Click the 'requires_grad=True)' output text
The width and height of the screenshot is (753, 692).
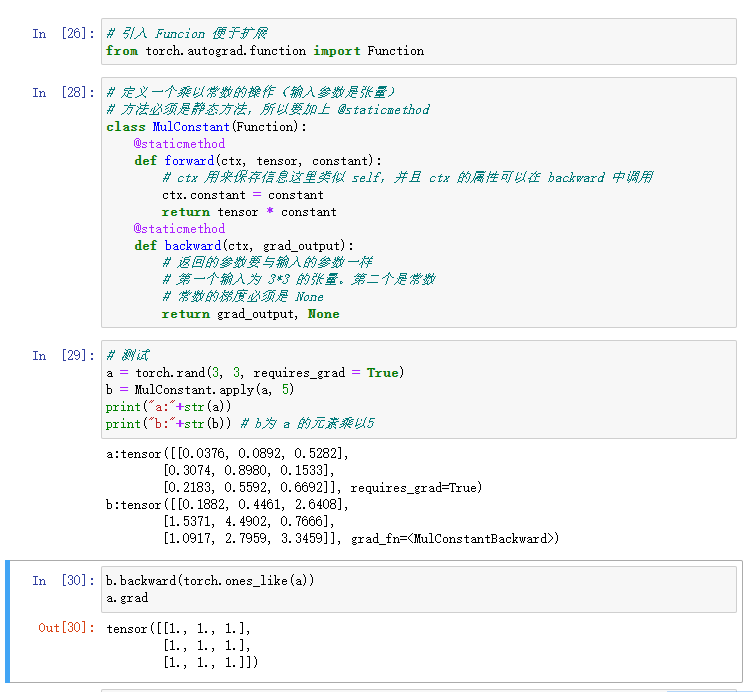pos(416,488)
